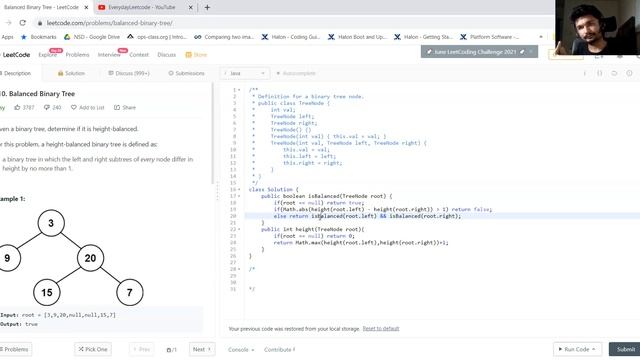Place cursor on line 20 of code

tap(442, 216)
